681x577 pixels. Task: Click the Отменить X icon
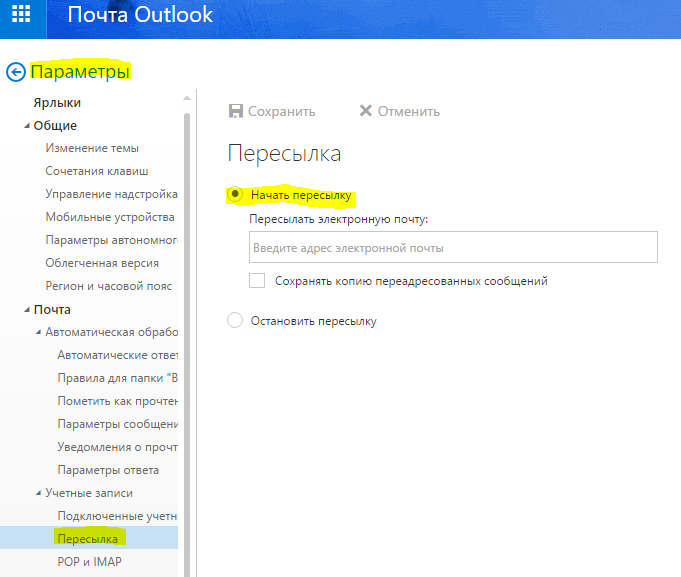(366, 111)
